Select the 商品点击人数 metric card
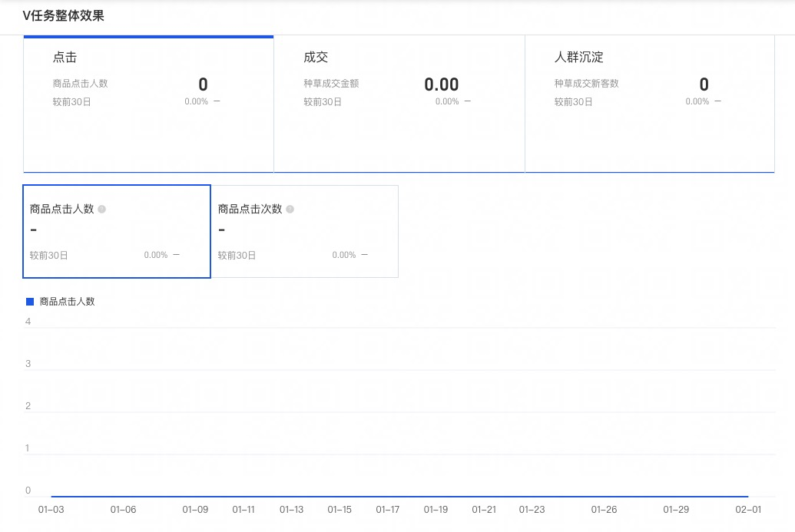 point(117,232)
